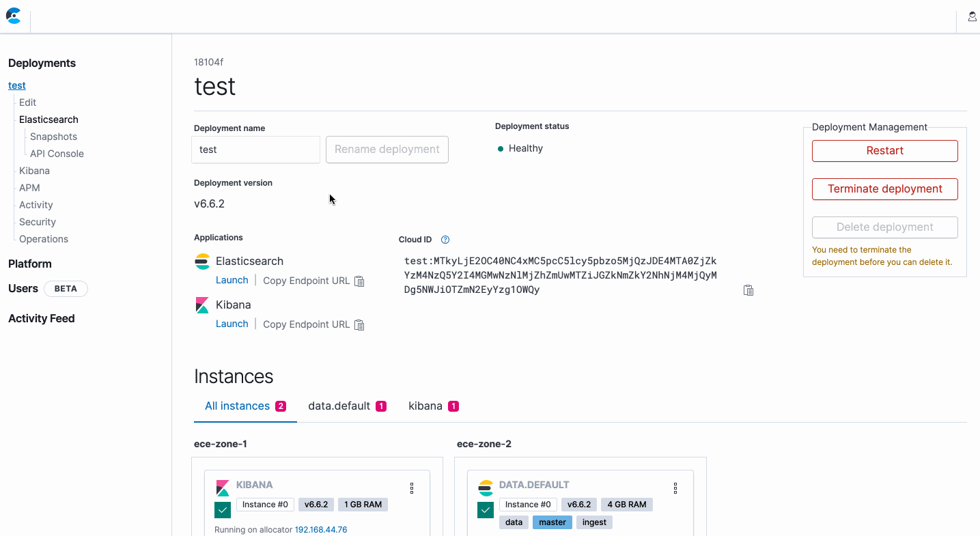980x536 pixels.
Task: Select Elasticsearch in the sidebar
Action: (x=48, y=119)
